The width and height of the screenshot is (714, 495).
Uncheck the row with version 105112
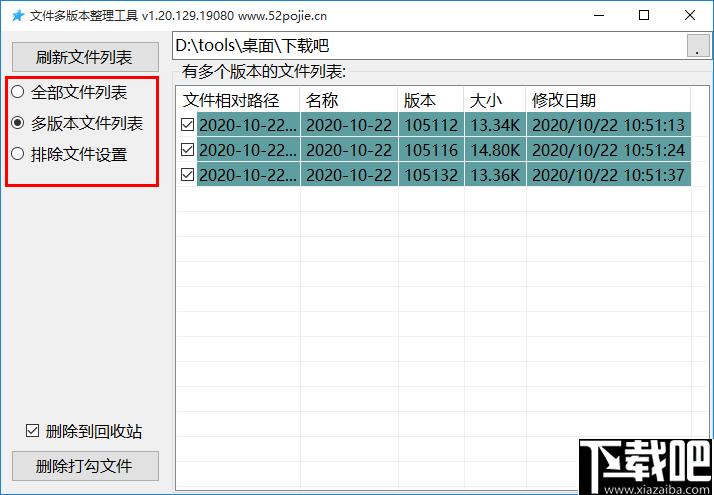(x=188, y=124)
